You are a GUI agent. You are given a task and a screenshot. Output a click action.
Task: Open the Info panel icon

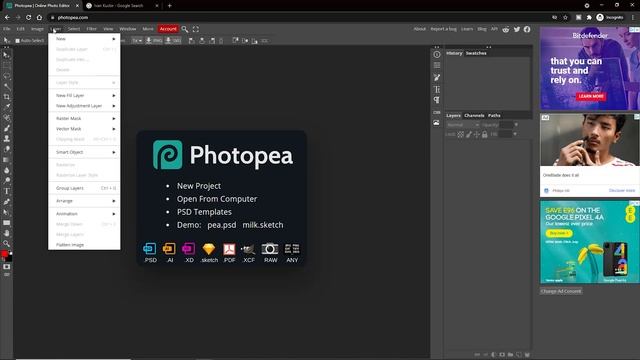point(437,54)
